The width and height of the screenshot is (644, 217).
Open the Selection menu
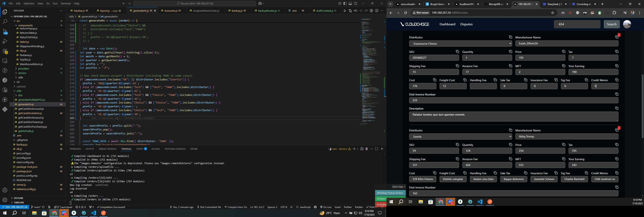(x=29, y=3)
